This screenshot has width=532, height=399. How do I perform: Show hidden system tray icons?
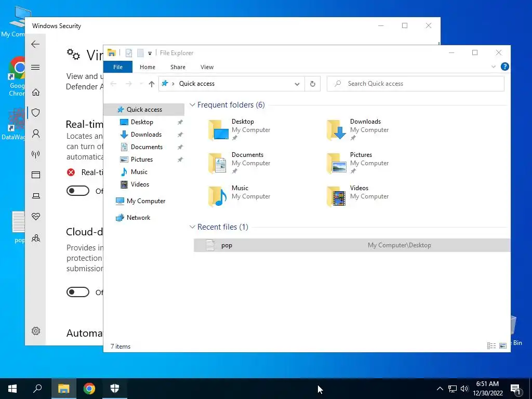tap(440, 389)
